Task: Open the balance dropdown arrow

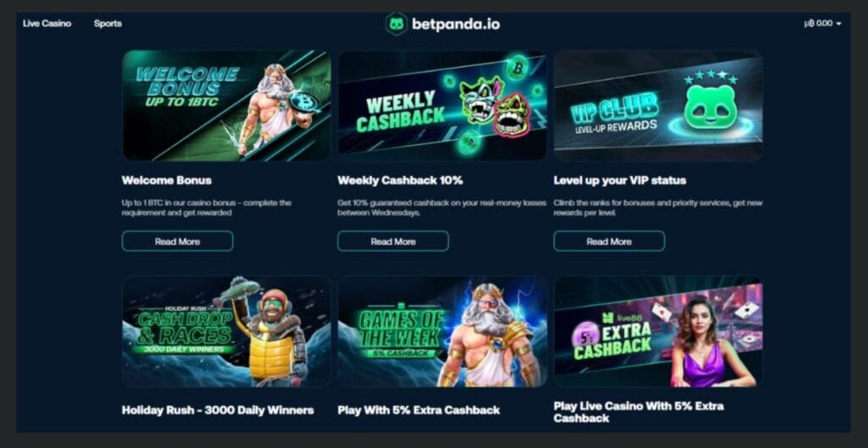Action: 838,24
